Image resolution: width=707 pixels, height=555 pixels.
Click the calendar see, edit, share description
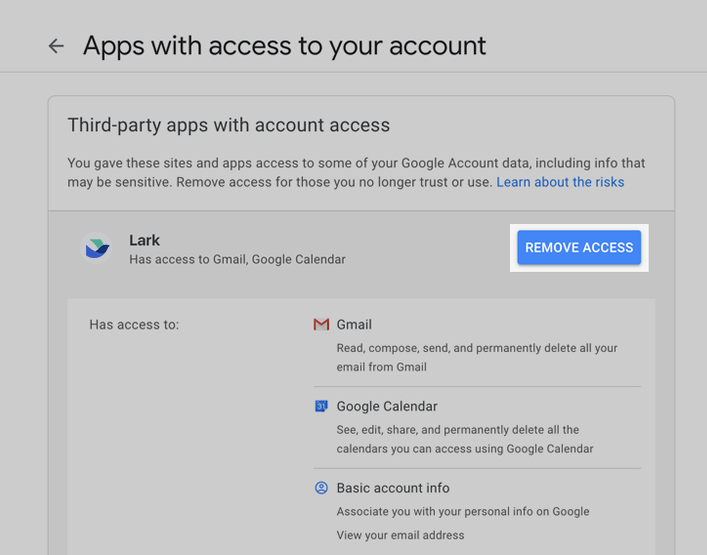coord(464,439)
